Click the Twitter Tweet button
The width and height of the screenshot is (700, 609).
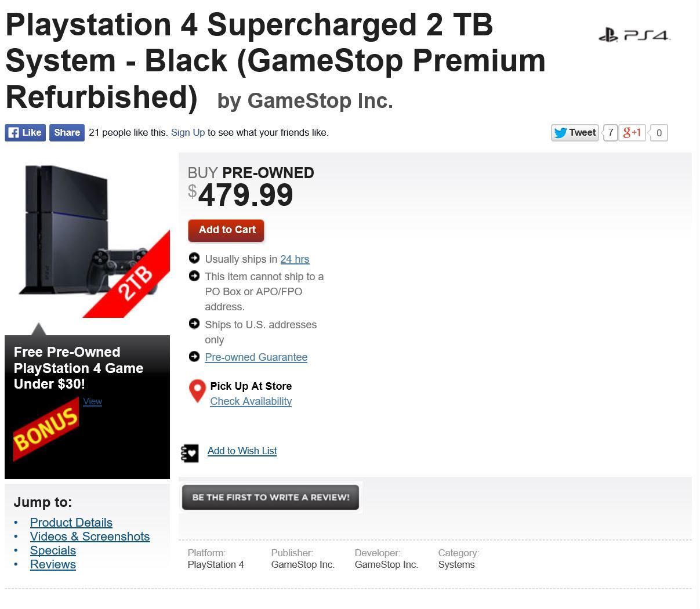tap(575, 133)
